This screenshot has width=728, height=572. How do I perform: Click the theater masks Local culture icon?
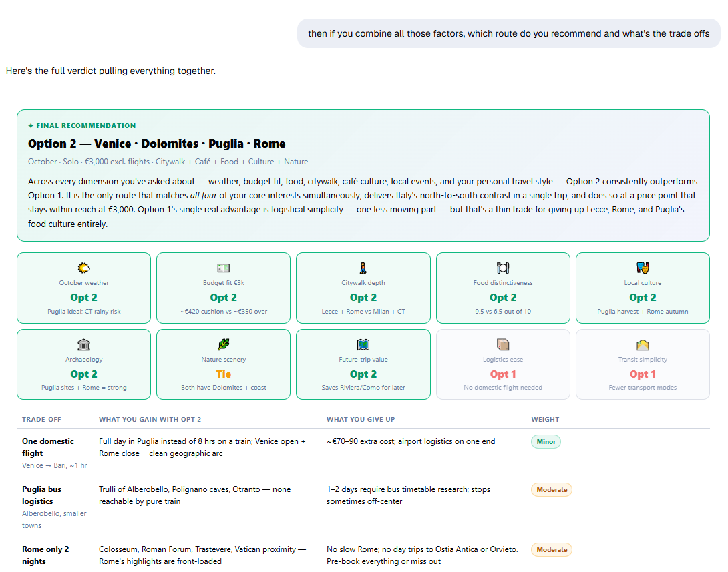point(643,268)
